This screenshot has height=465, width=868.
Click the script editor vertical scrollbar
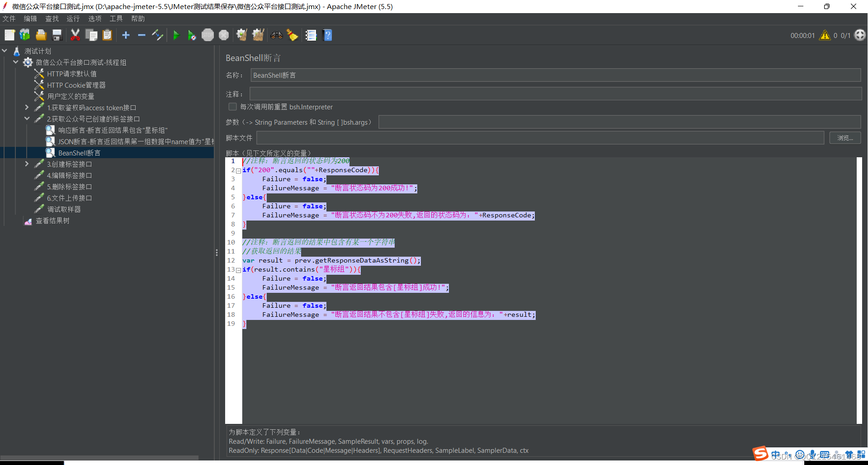click(859, 291)
